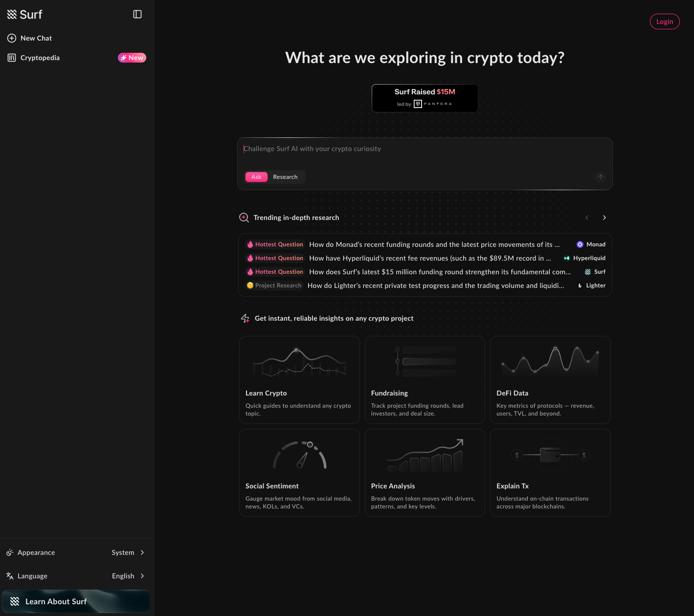Open Surf Raised $15M banner

pyautogui.click(x=425, y=98)
